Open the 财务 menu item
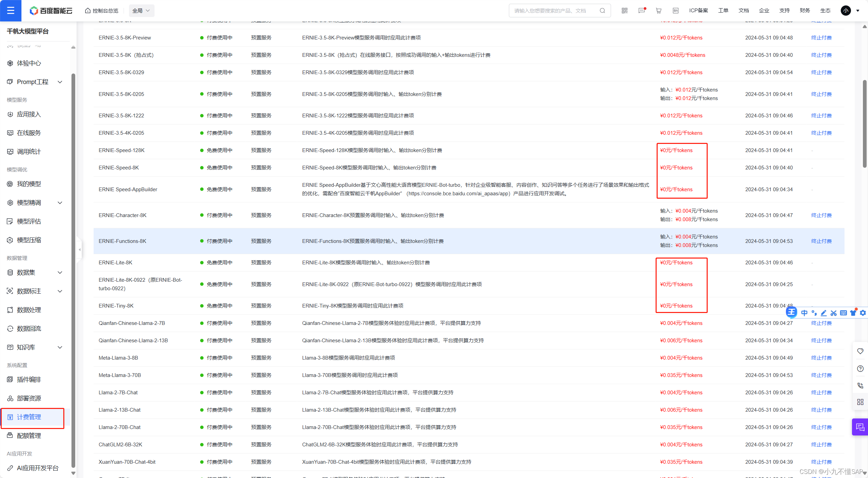Screen dimensions: 868x478 (x=805, y=11)
